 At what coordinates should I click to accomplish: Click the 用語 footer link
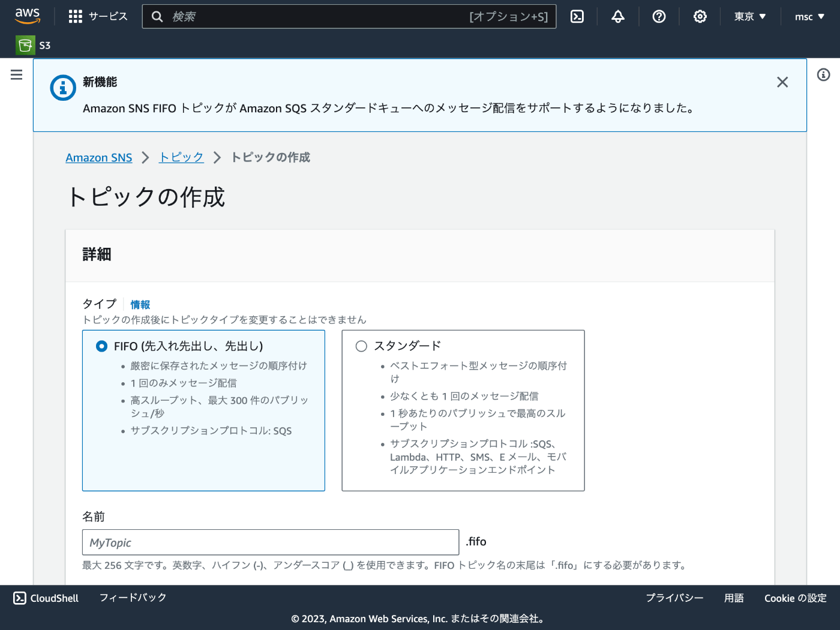click(734, 598)
